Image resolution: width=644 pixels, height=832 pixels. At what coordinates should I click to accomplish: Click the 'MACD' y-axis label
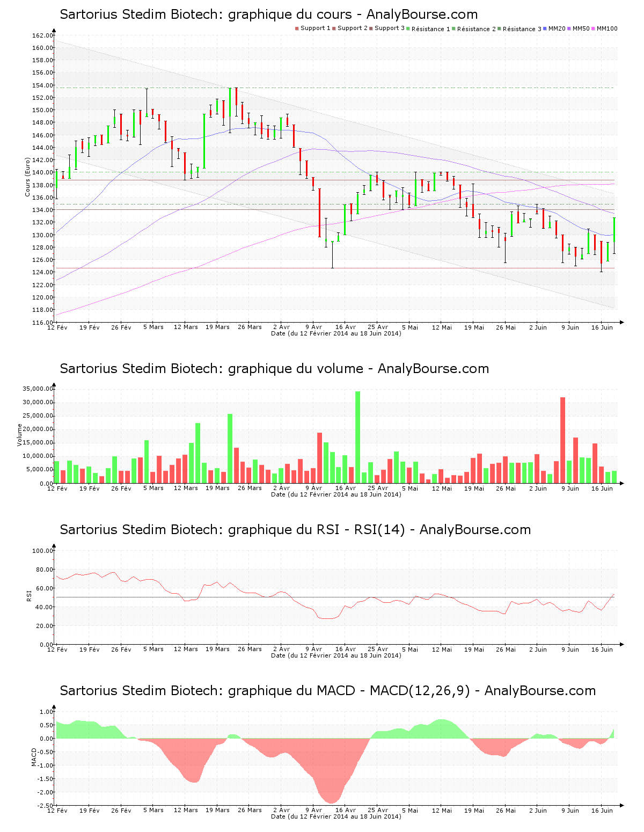[x=34, y=756]
